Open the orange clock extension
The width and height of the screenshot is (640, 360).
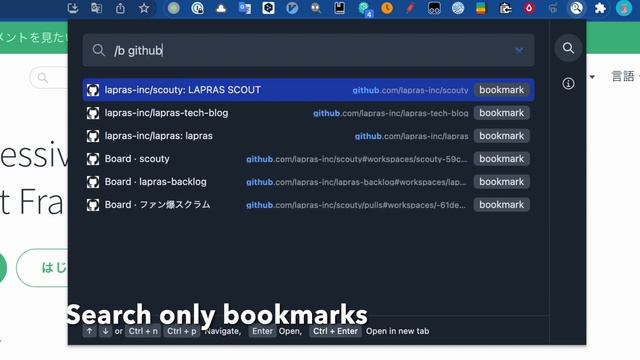tap(387, 8)
